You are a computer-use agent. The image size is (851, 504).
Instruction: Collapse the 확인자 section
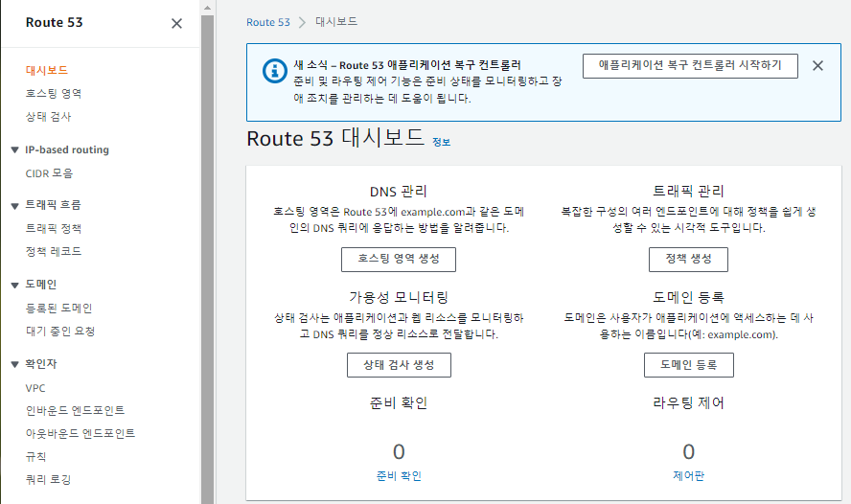click(x=15, y=364)
